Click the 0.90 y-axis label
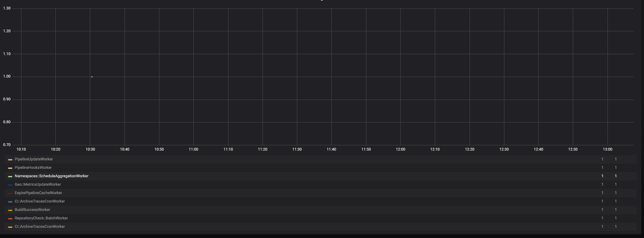Image resolution: width=644 pixels, height=238 pixels. [x=7, y=99]
